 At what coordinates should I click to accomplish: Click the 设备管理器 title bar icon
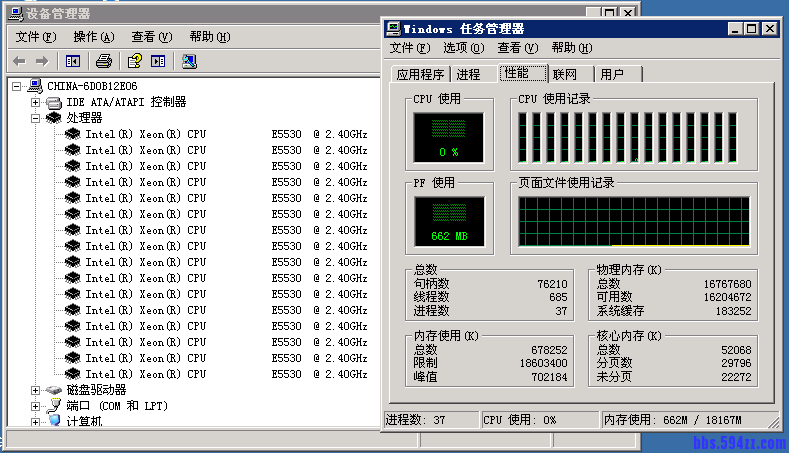(x=16, y=14)
